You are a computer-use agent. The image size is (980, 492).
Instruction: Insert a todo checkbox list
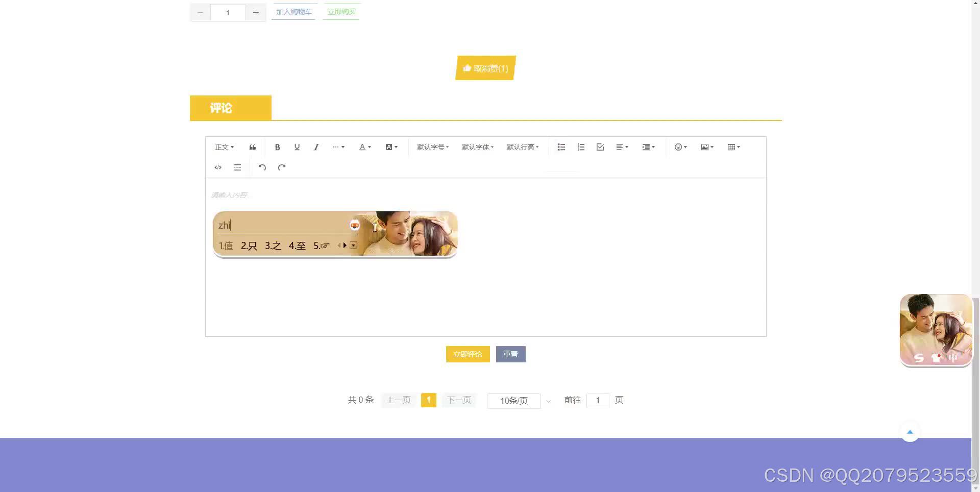(x=599, y=147)
